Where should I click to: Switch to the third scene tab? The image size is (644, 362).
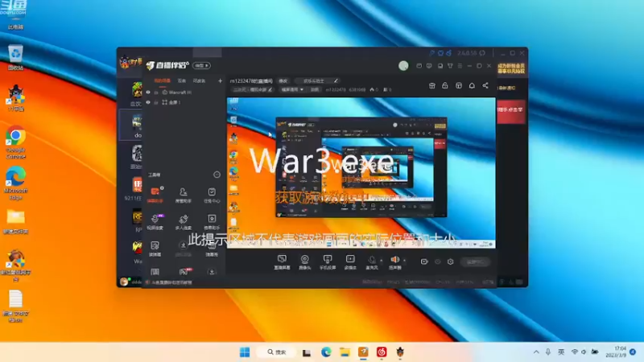pyautogui.click(x=199, y=81)
